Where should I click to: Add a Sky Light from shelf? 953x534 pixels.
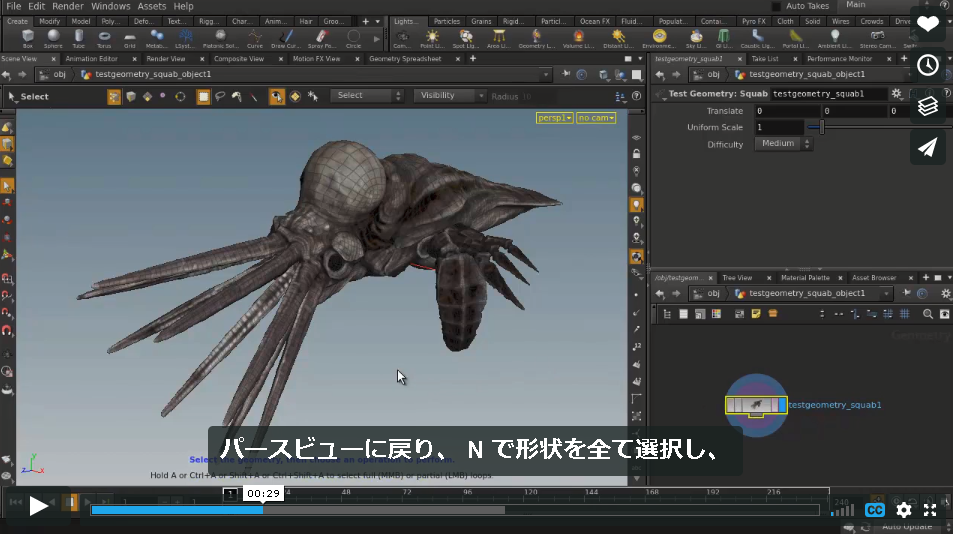[x=696, y=39]
